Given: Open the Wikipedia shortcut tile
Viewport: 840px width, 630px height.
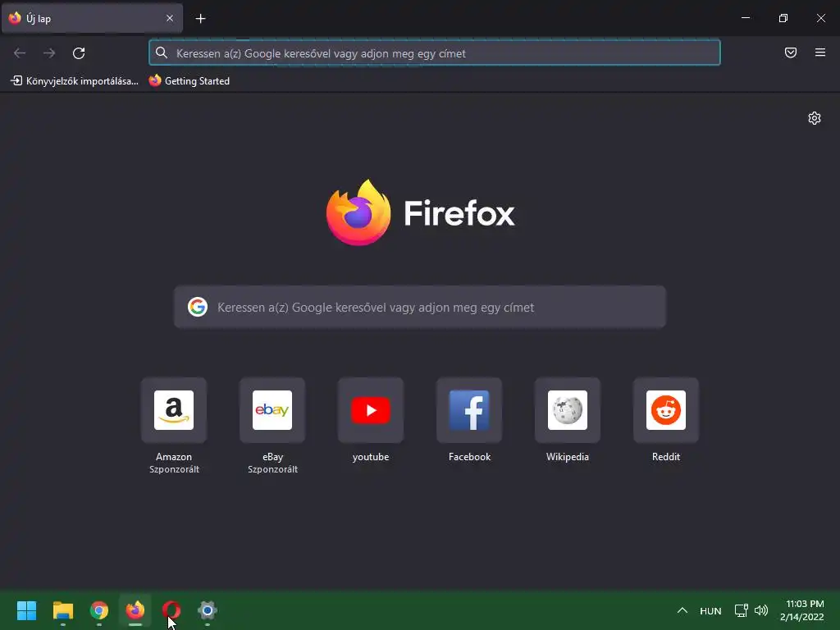Looking at the screenshot, I should [568, 410].
